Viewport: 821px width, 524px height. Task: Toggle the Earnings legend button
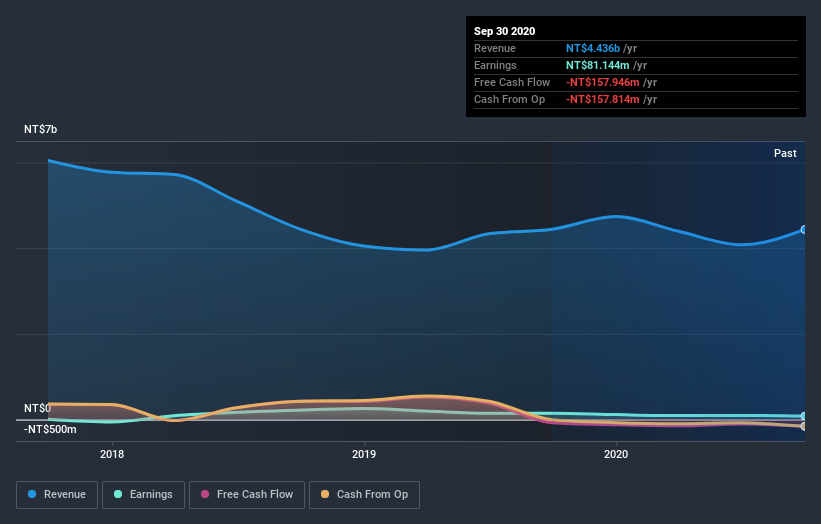point(143,495)
